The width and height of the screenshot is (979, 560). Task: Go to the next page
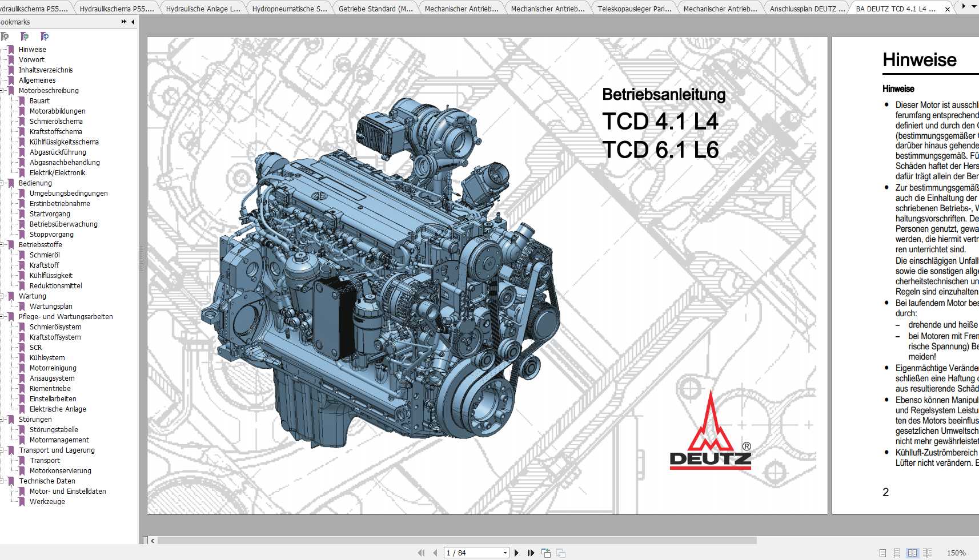pyautogui.click(x=516, y=553)
